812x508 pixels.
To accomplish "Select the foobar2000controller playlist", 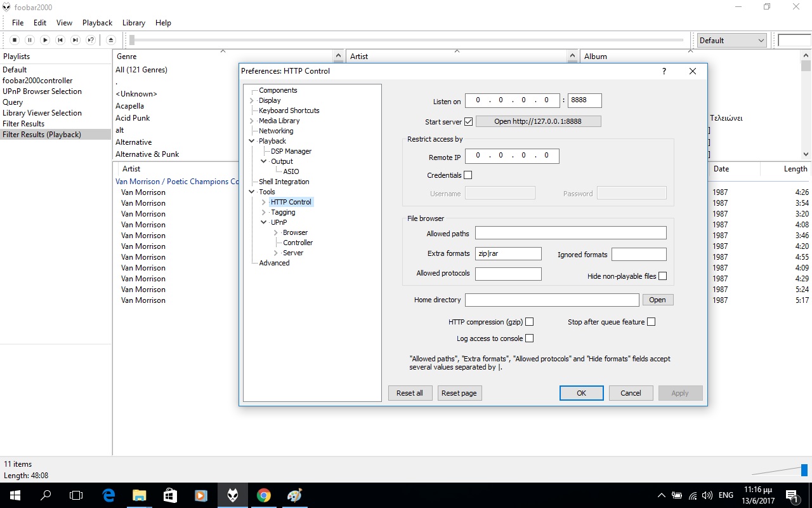I will (37, 81).
